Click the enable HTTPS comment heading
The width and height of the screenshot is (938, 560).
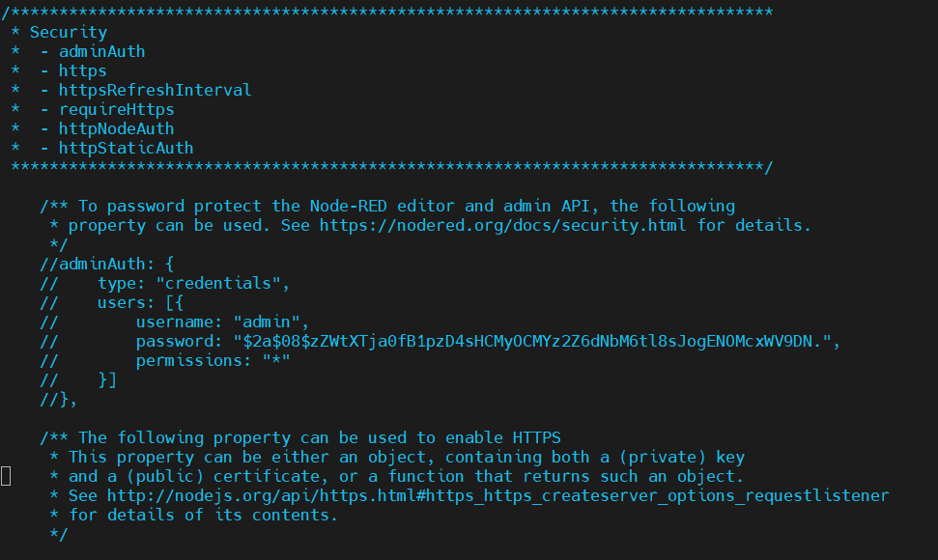(x=299, y=437)
